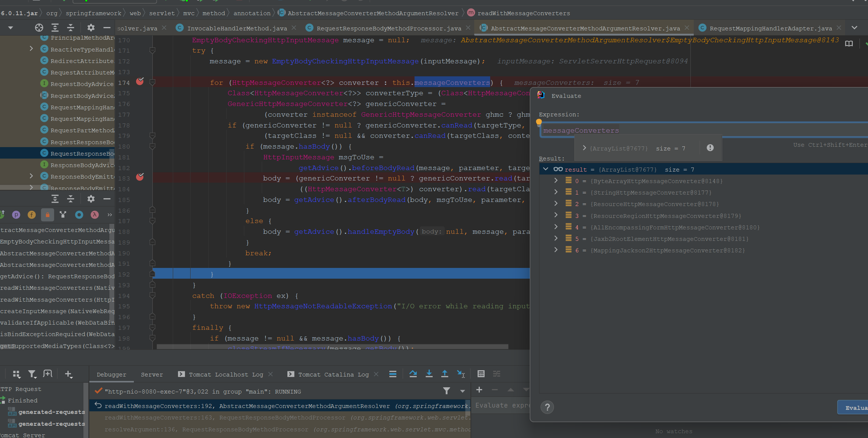Viewport: 868px width, 438px height.
Task: Click the Step Out up-arrow icon
Action: click(445, 374)
